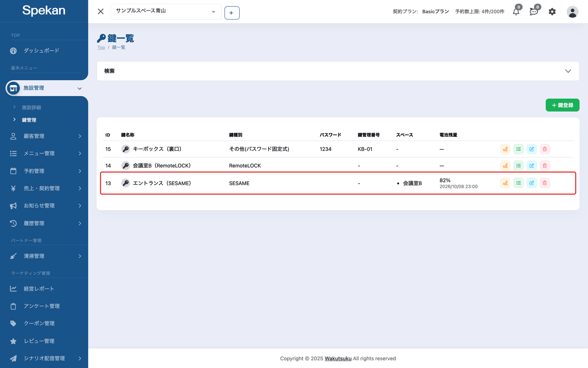Select the 鍵管理 submenu item

click(x=29, y=120)
